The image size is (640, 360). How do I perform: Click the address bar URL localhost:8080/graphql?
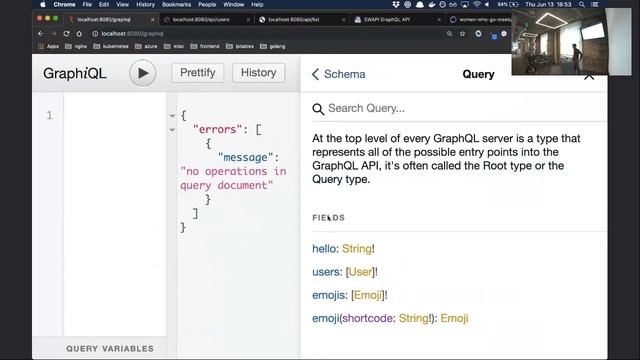pyautogui.click(x=132, y=34)
